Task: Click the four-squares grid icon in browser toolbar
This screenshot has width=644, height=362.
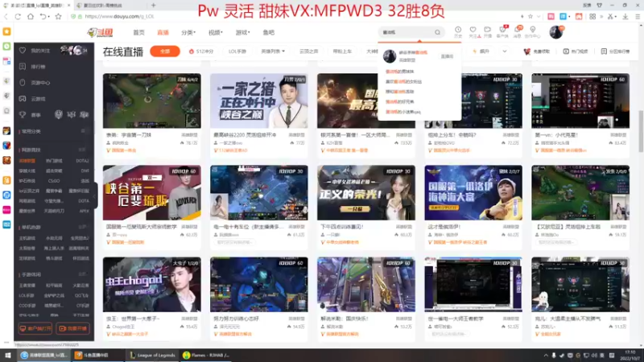Action: pyautogui.click(x=592, y=16)
